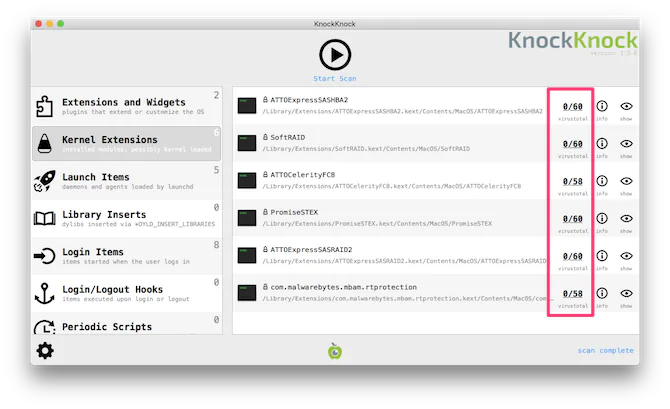Click the SoftRAID file thumbnail

pos(247,143)
